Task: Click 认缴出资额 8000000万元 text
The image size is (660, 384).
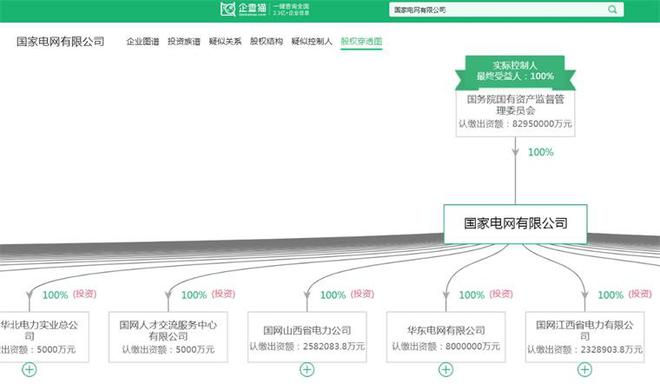Action: (x=446, y=347)
